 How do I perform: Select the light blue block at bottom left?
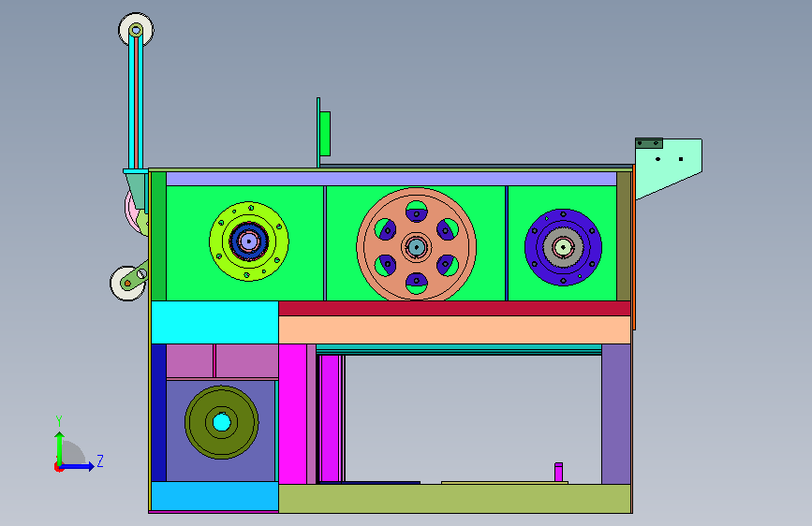[x=214, y=496]
